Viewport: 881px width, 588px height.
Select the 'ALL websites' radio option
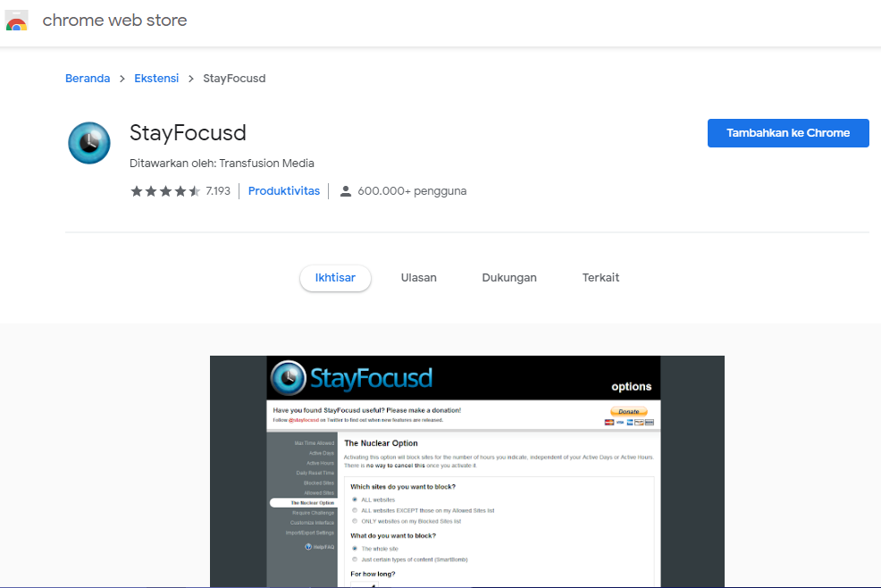(x=355, y=500)
